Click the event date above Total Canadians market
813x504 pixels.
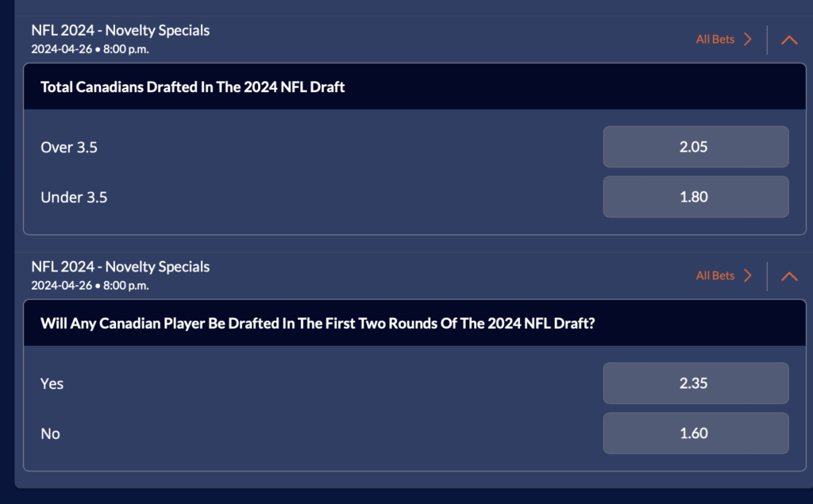click(91, 48)
